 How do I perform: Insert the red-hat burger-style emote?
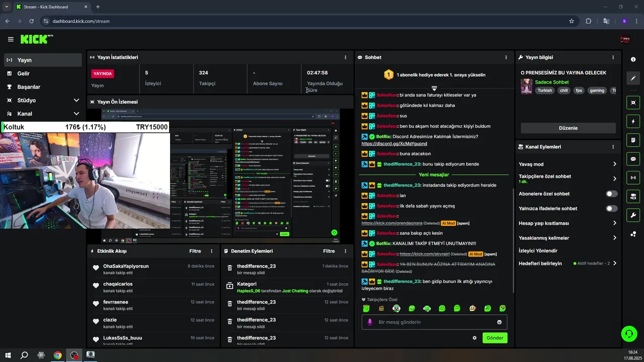pyautogui.click(x=472, y=308)
